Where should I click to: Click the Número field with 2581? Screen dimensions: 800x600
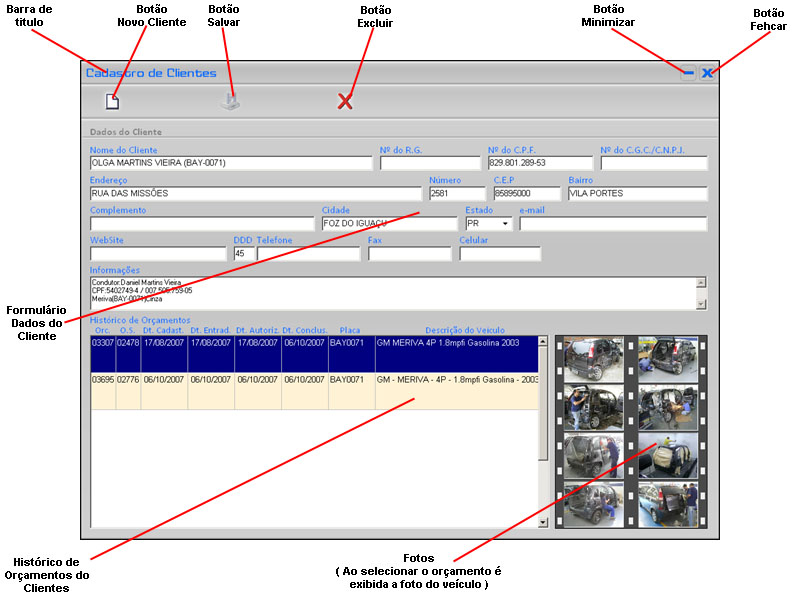(x=457, y=193)
